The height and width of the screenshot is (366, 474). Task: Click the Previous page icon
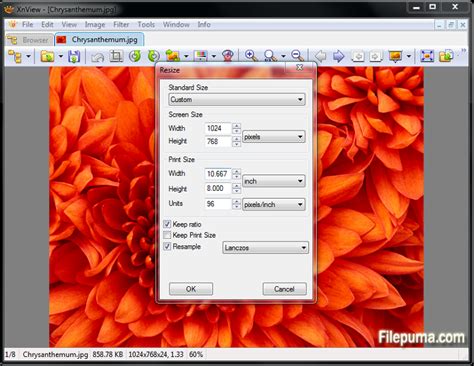(x=358, y=56)
